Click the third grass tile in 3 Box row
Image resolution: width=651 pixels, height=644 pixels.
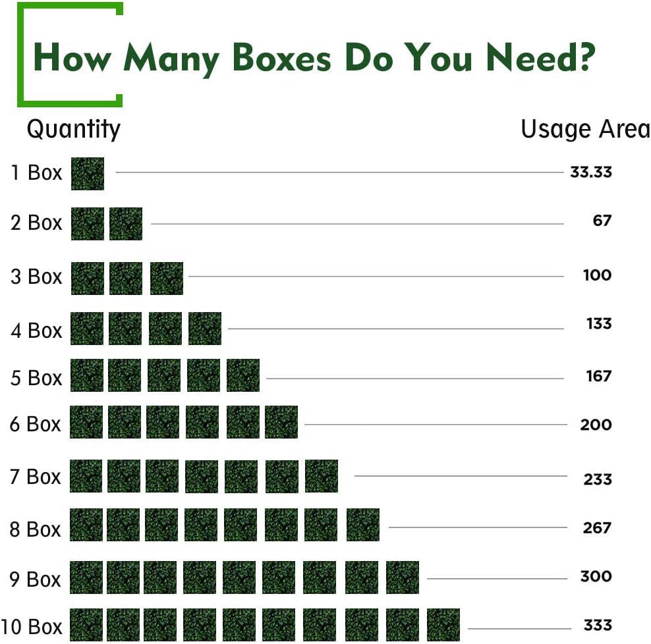click(167, 278)
